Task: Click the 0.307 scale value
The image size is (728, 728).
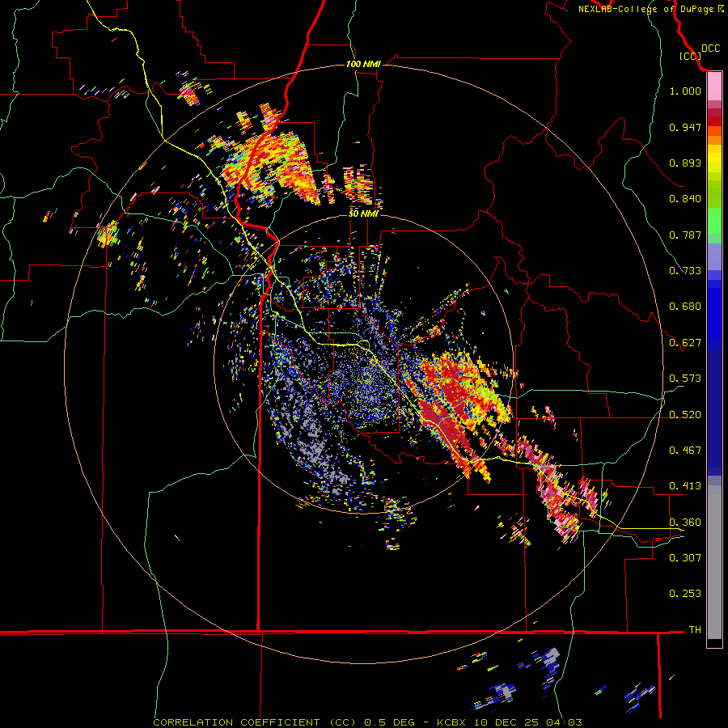Action: tap(685, 557)
